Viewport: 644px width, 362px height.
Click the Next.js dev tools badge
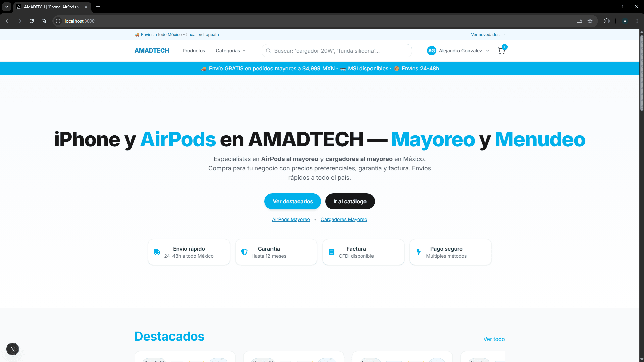tap(13, 349)
